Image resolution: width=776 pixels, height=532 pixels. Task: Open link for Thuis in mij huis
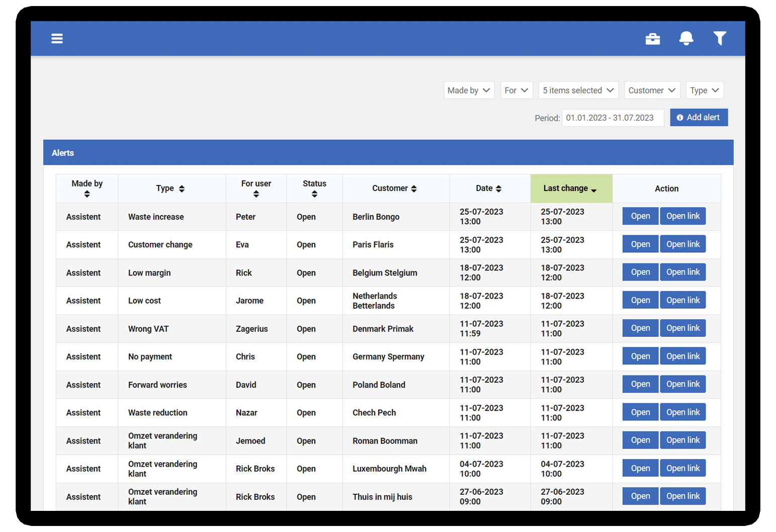click(x=683, y=496)
